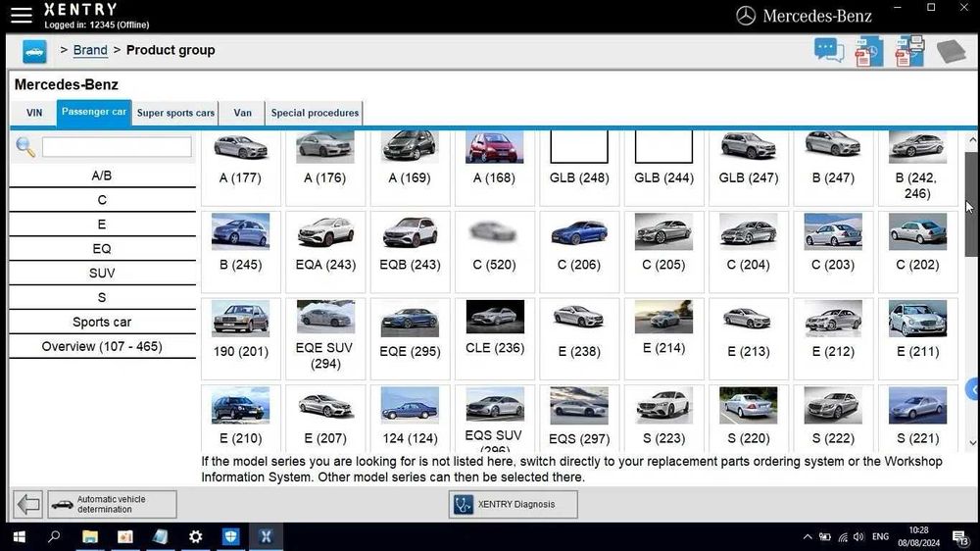This screenshot has height=551, width=980.
Task: Select the S (221) model tile
Action: [917, 418]
